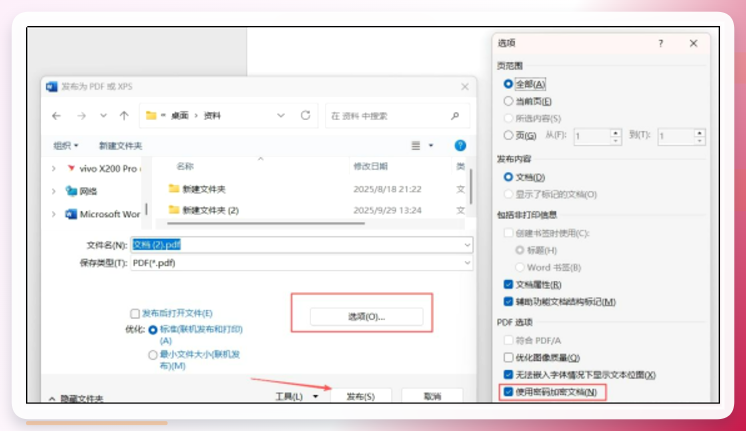Go forward using the right arrow

coord(81,116)
